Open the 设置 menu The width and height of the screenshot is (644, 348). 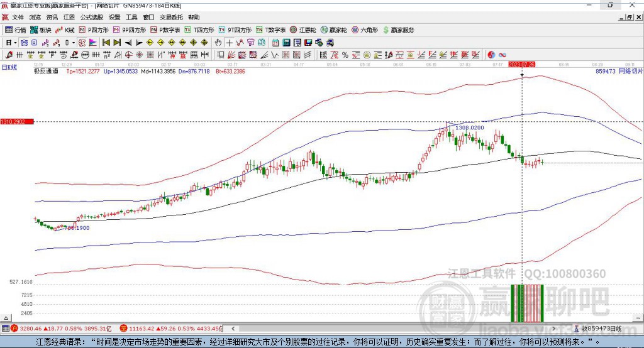(114, 17)
